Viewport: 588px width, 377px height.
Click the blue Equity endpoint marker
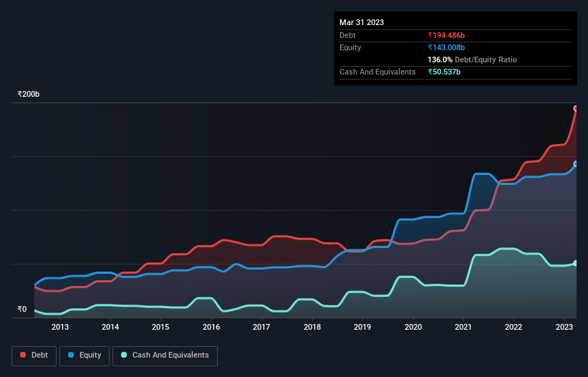[576, 164]
